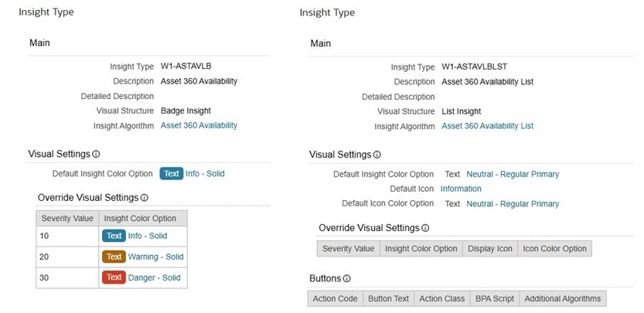Click the red Danger Text badge swatch

(114, 277)
